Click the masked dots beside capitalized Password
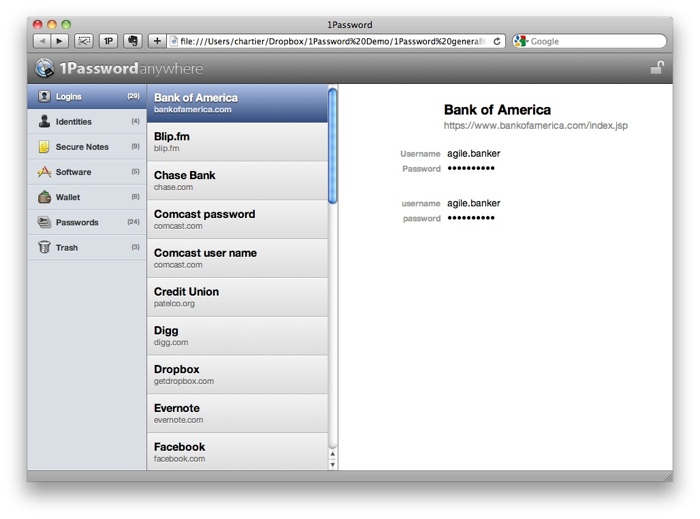This screenshot has height=519, width=700. [x=471, y=168]
